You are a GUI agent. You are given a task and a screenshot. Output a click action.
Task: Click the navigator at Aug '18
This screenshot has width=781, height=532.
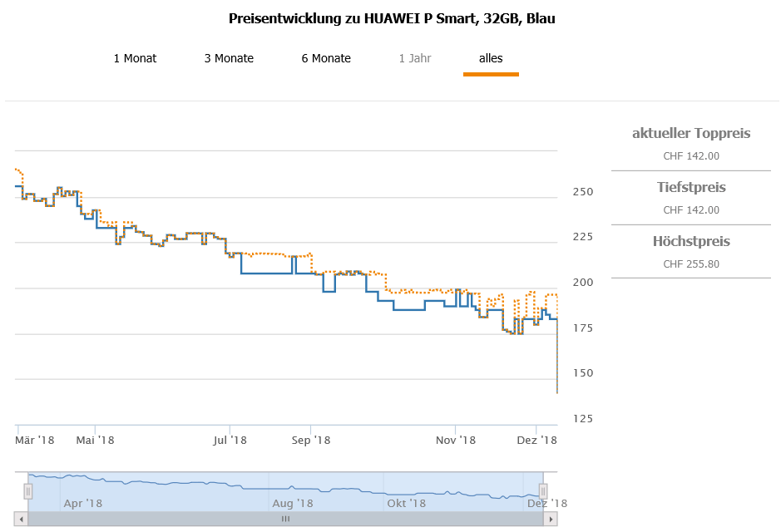point(292,503)
